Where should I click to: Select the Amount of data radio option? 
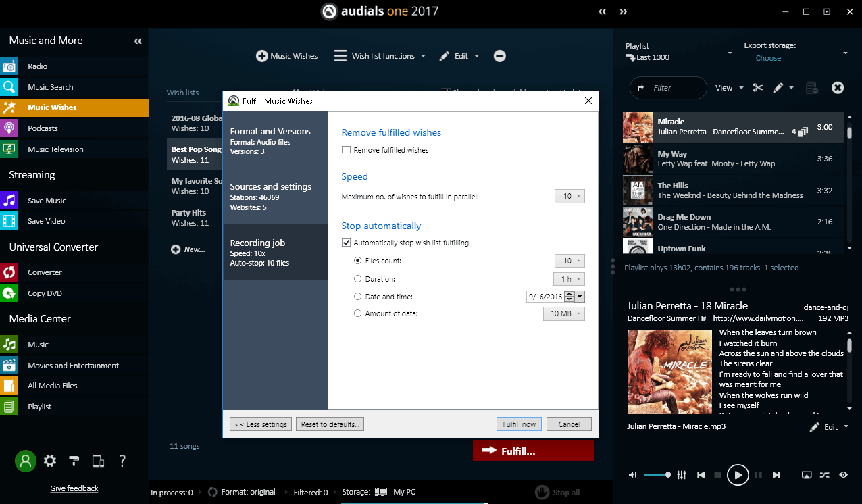tap(358, 313)
